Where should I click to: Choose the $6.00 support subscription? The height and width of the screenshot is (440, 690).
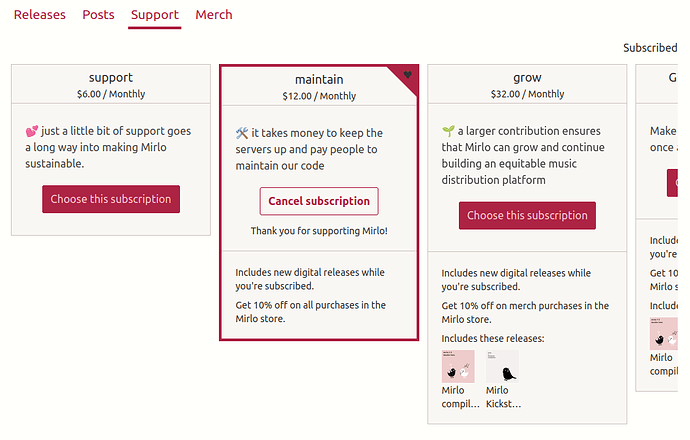[x=111, y=199]
